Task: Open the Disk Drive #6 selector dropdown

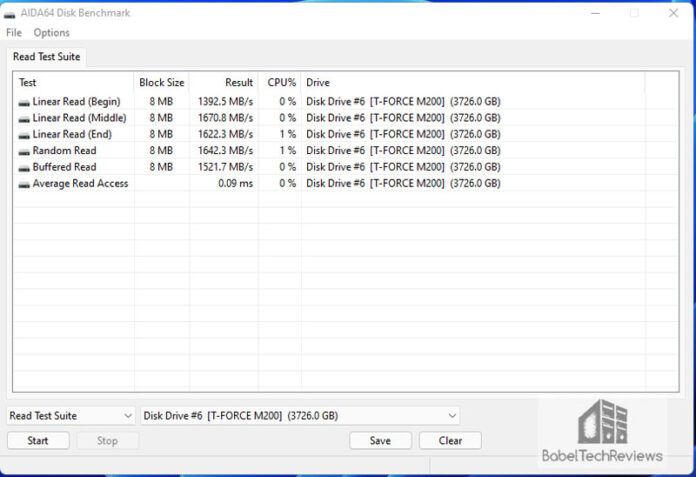Action: (300, 416)
